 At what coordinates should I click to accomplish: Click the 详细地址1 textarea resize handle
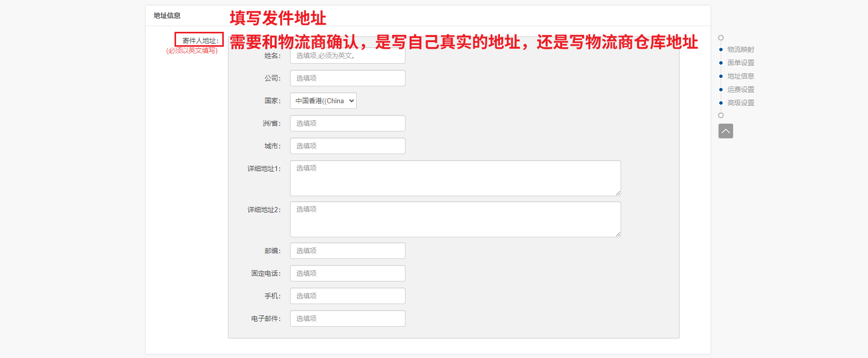pyautogui.click(x=618, y=193)
